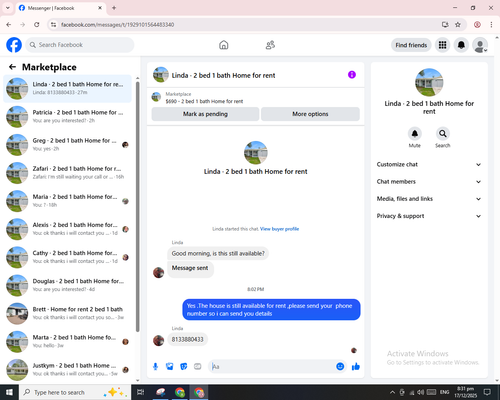Viewport: 500px width, 400px height.
Task: Open Justkym conversation in the list
Action: point(67,370)
